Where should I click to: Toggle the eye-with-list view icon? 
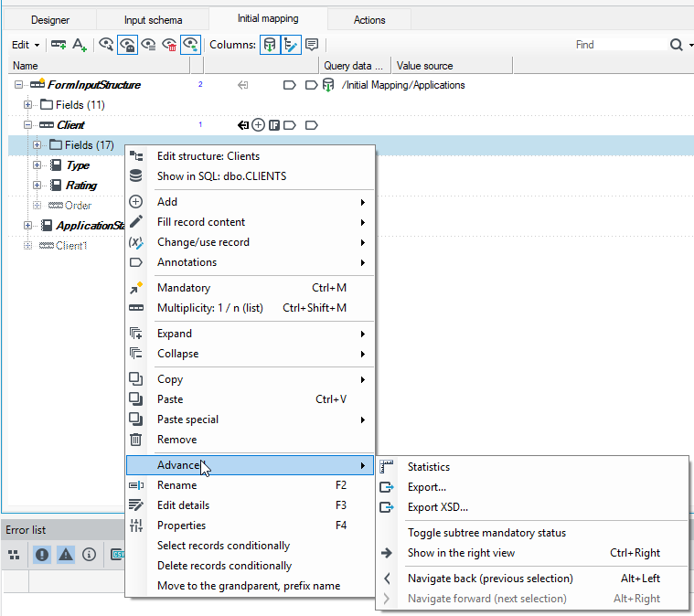tap(148, 45)
